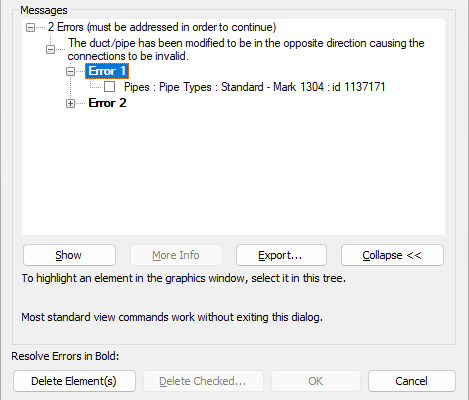Click Delete Element(s) to resolve errors
469x400 pixels.
pos(74,381)
